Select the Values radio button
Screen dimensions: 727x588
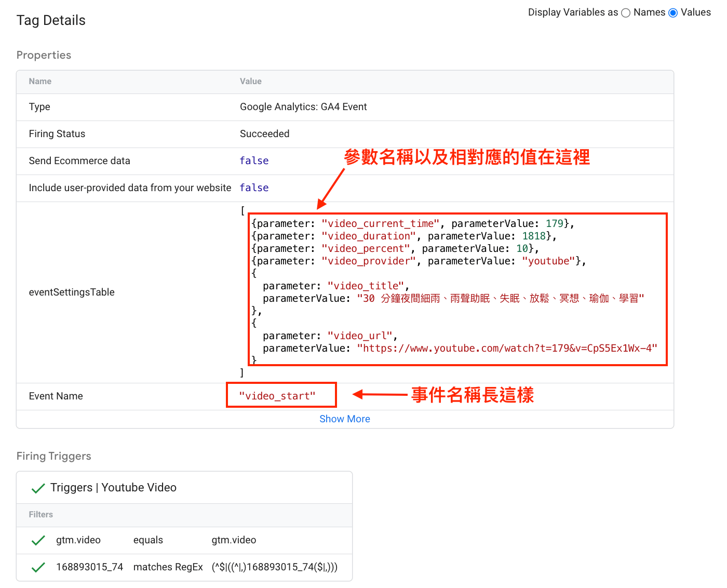coord(673,13)
